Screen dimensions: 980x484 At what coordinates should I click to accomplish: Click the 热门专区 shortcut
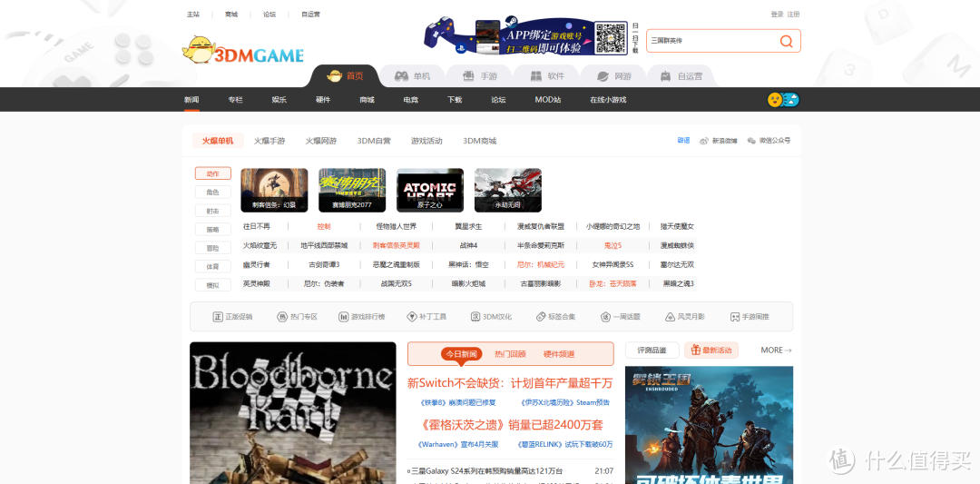tap(298, 317)
